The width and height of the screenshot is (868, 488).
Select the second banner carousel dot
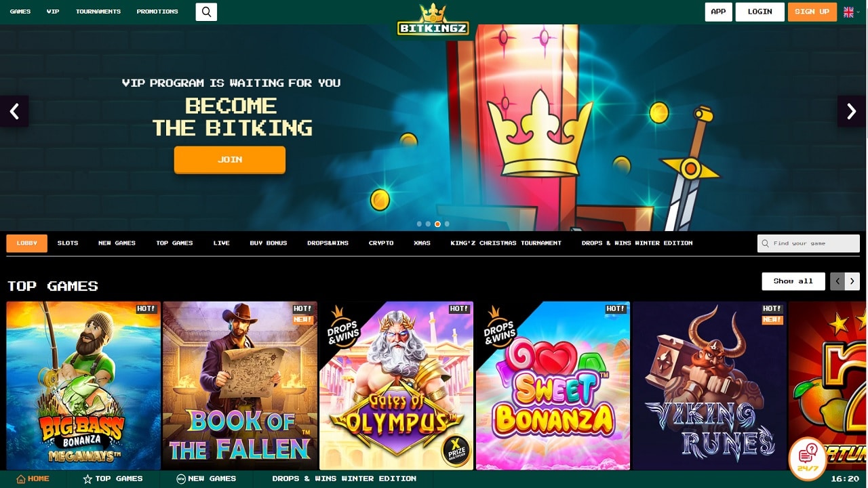click(428, 224)
